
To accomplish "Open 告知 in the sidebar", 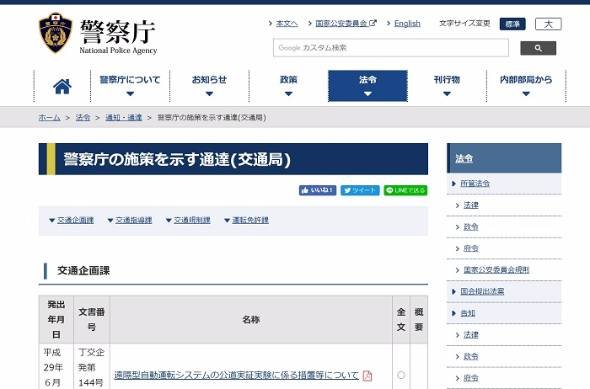I will [x=468, y=313].
